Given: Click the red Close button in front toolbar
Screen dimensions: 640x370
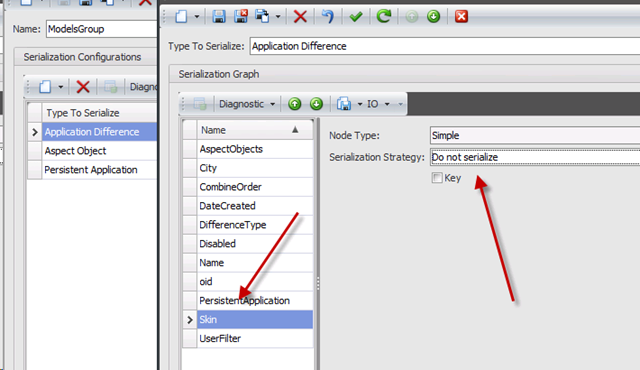Looking at the screenshot, I should pyautogui.click(x=461, y=17).
